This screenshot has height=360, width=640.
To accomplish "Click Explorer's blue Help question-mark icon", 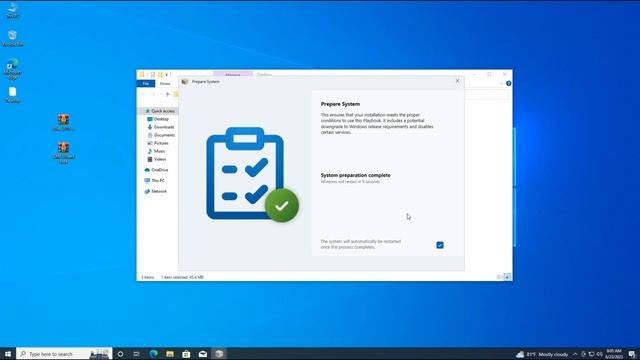I will [x=509, y=83].
